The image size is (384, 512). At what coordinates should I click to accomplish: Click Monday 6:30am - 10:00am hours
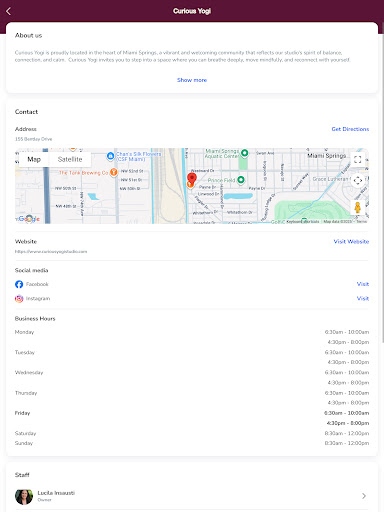click(347, 332)
